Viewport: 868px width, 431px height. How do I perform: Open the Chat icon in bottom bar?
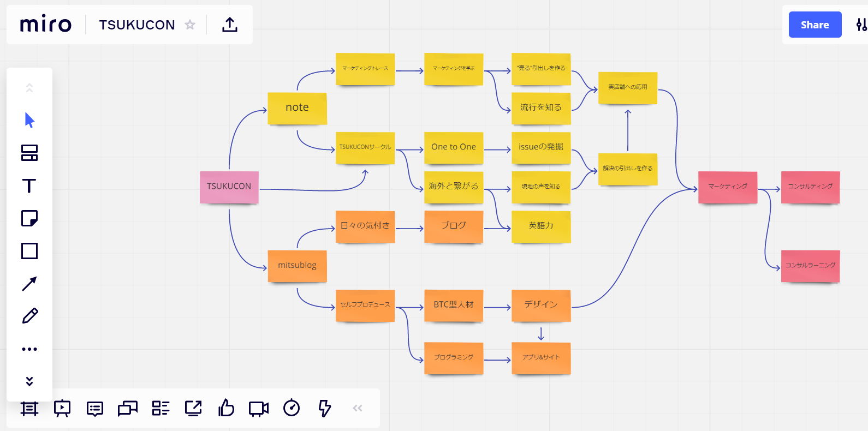click(x=128, y=408)
